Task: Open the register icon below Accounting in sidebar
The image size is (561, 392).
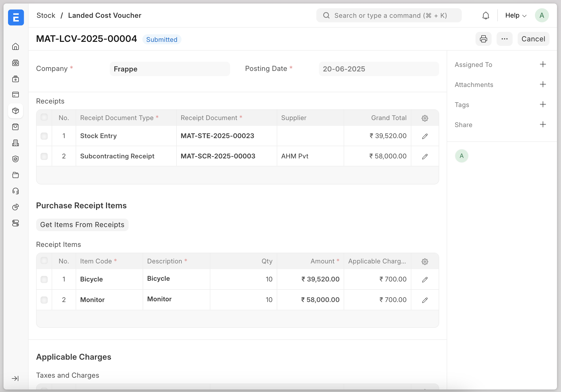Action: click(16, 79)
